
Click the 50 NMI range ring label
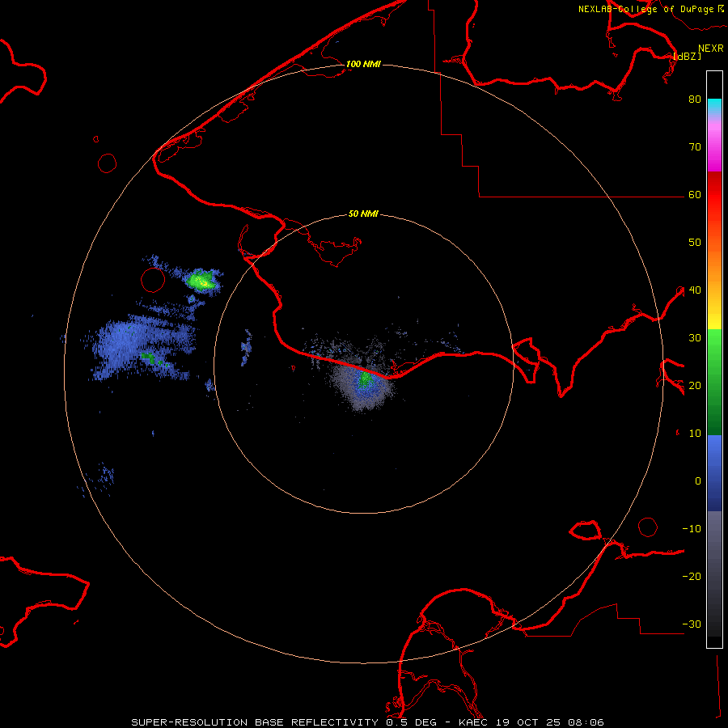[363, 214]
